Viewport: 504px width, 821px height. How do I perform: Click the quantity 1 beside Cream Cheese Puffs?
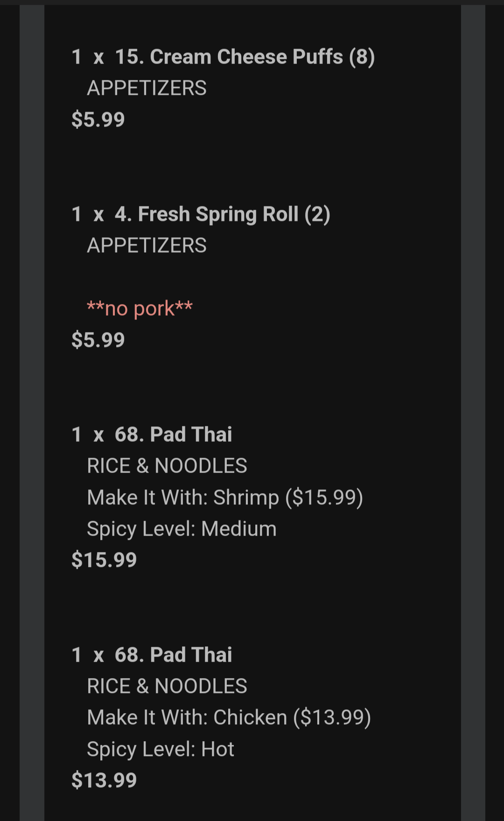point(77,57)
